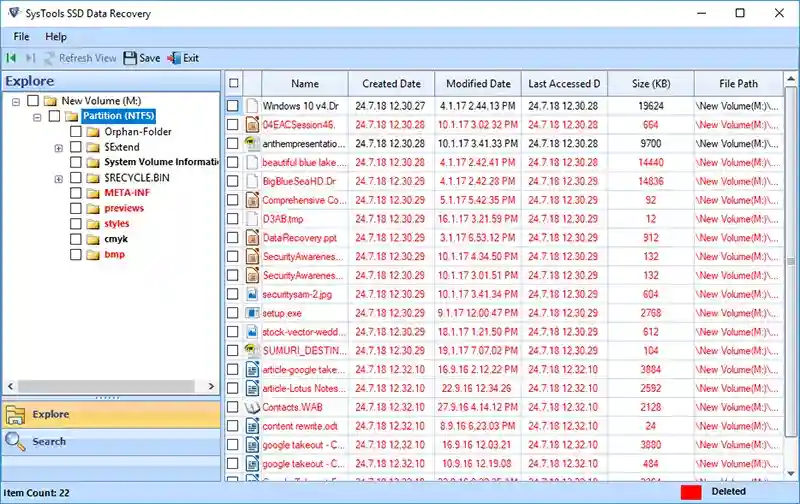Click application icon of setup.exe row
The image size is (800, 504).
pyautogui.click(x=252, y=313)
